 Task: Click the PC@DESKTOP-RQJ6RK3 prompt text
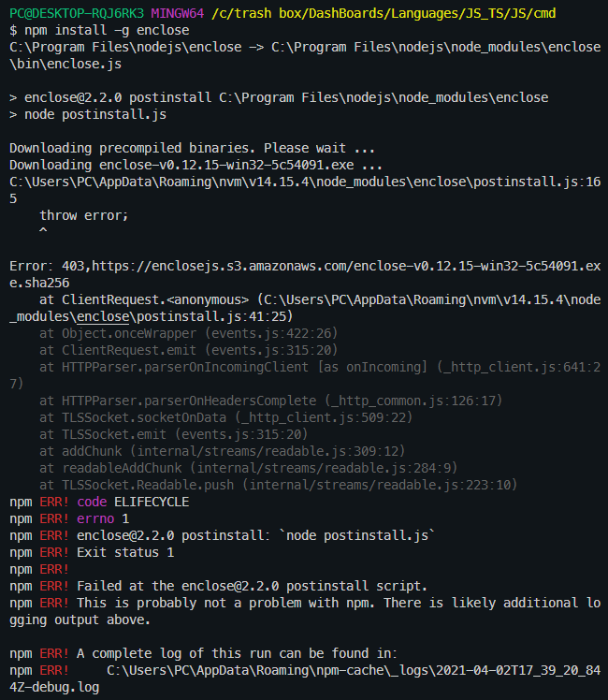point(77,13)
